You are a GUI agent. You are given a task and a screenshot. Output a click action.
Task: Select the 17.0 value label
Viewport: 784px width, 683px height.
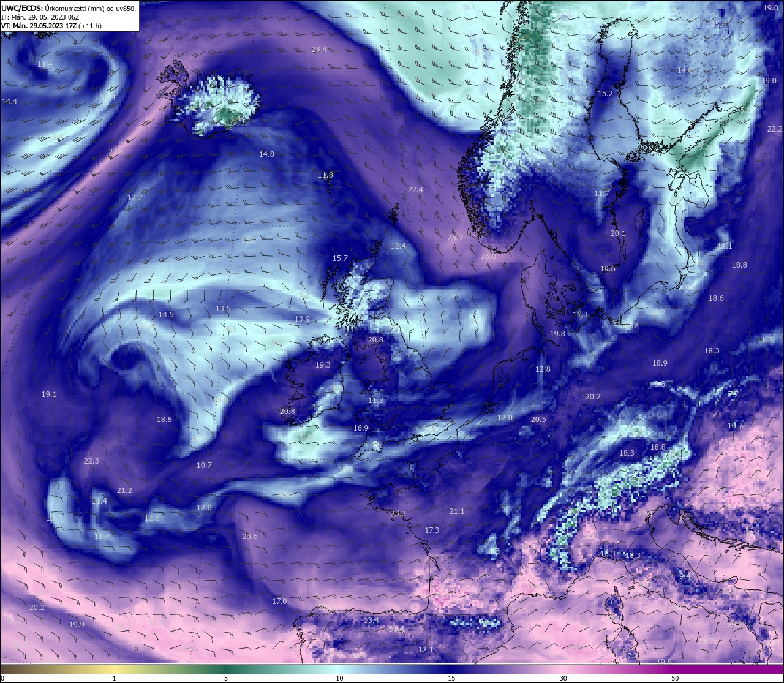click(x=279, y=602)
